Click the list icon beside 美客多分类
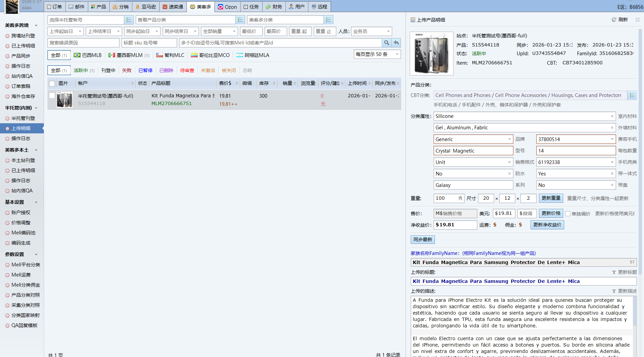 pyautogui.click(x=328, y=20)
